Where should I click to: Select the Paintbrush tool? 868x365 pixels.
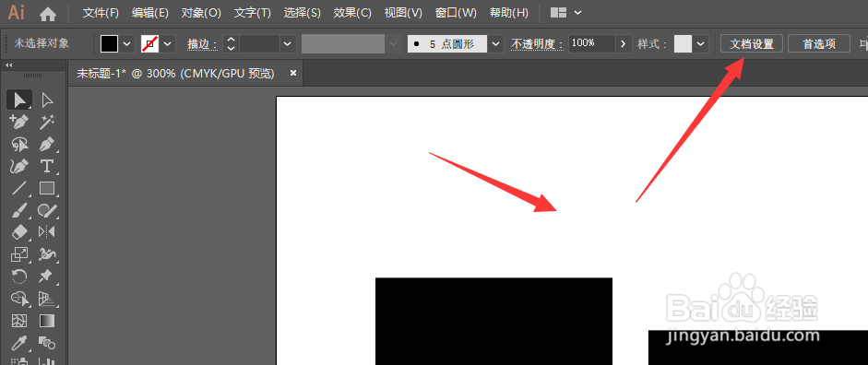(19, 210)
